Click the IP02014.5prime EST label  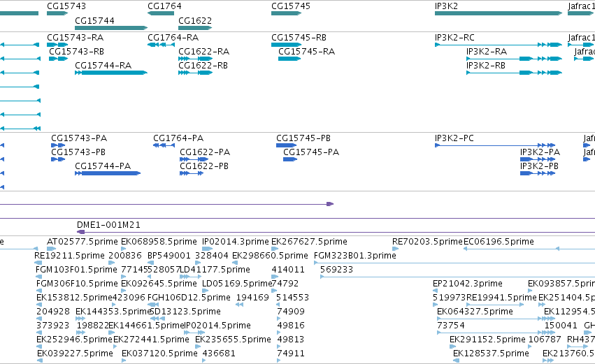click(x=217, y=326)
